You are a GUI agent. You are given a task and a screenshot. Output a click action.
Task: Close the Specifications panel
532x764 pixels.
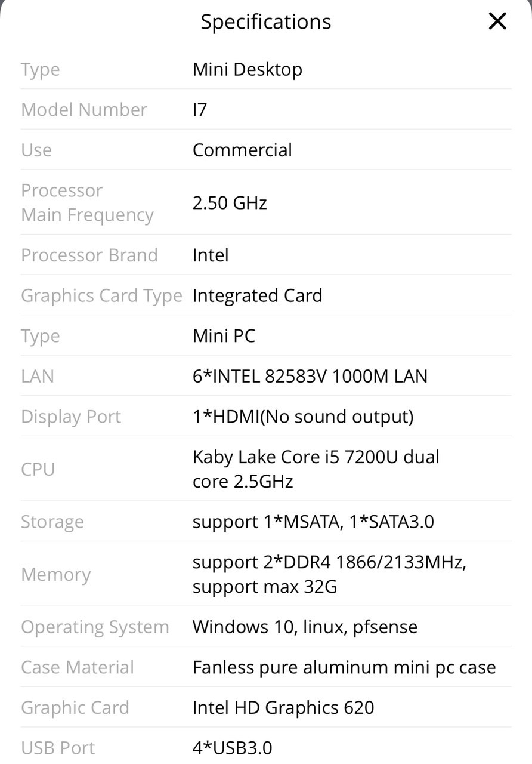[497, 22]
